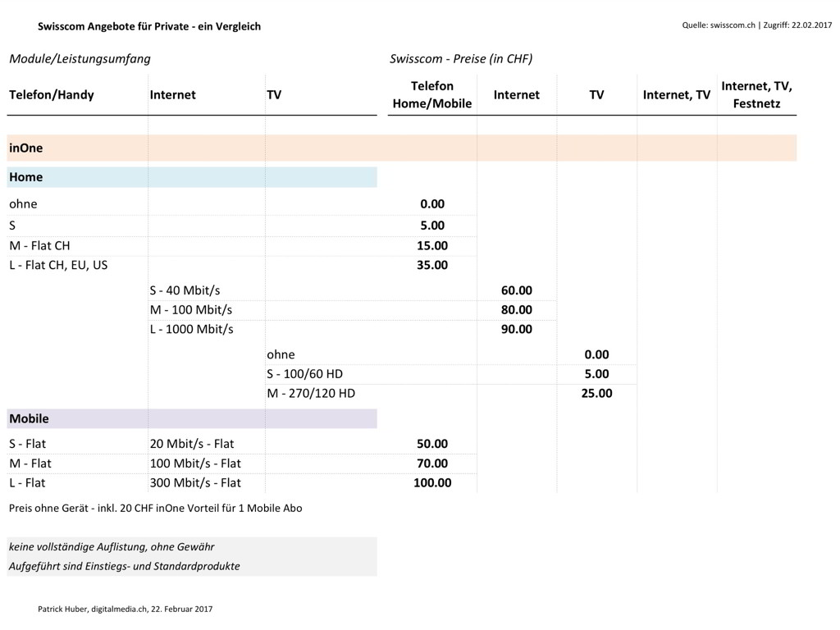
Task: Click the price '100.00'
Action: 432,482
